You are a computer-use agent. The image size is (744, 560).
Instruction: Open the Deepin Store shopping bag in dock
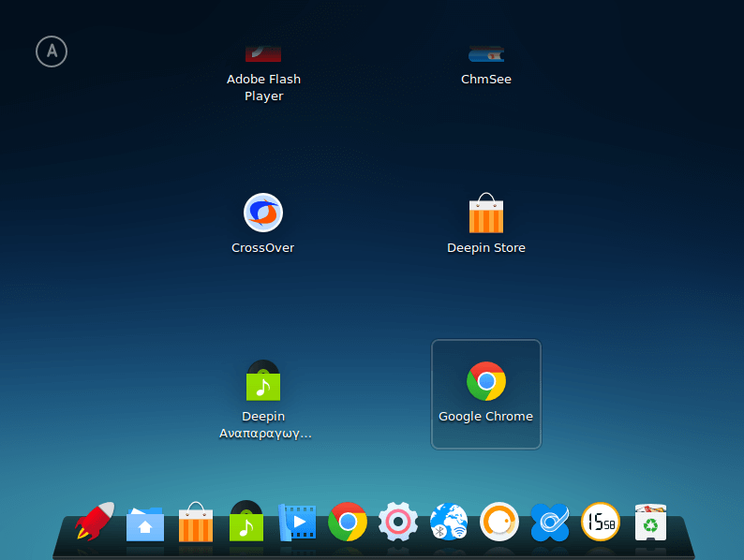(x=196, y=522)
